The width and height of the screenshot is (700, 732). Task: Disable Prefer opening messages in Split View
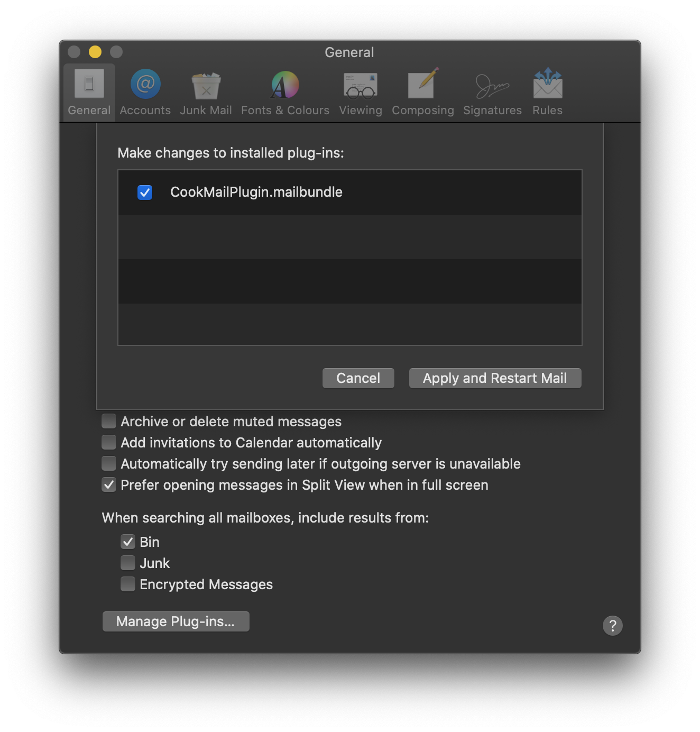tap(109, 484)
